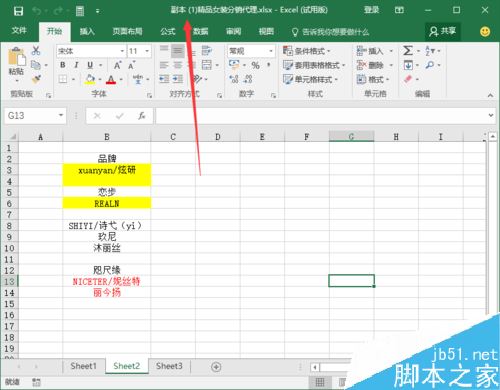Decrease indent icon in alignment group
This screenshot has width=500, height=390.
pos(164,79)
